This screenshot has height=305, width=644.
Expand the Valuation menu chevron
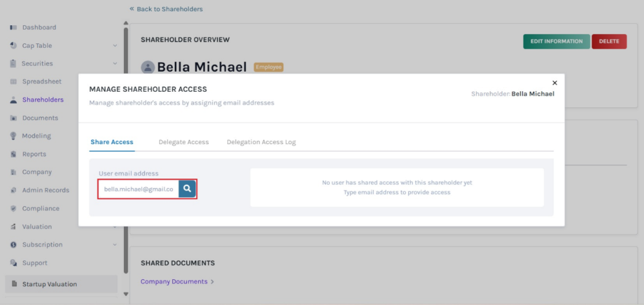(115, 226)
